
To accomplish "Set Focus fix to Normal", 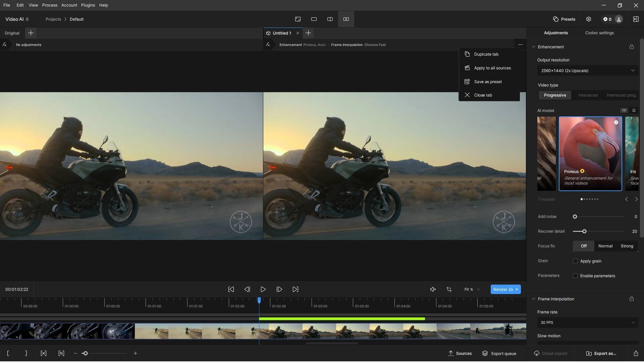I will pos(605,246).
